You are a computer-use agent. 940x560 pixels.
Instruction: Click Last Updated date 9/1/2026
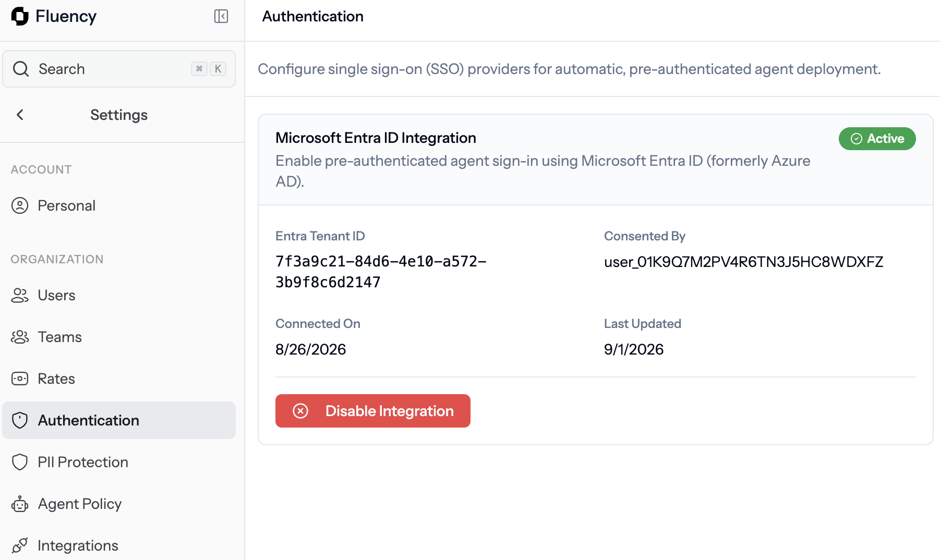[634, 349]
